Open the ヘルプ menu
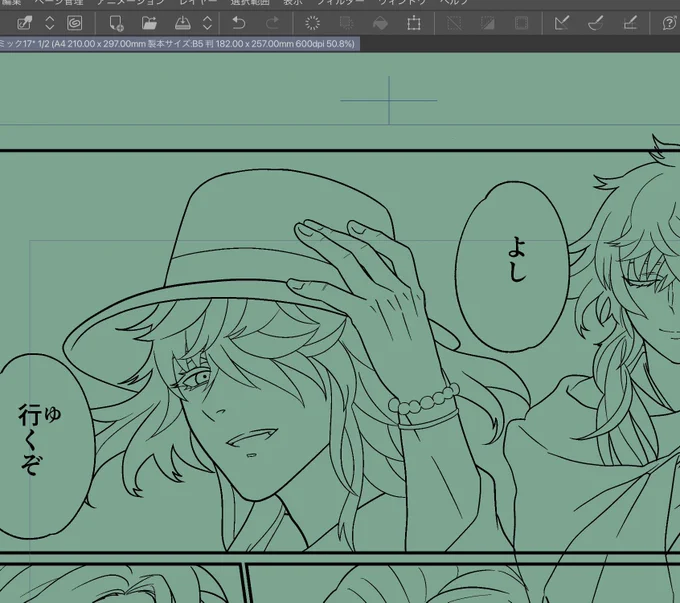The height and width of the screenshot is (603, 680). coord(454,2)
